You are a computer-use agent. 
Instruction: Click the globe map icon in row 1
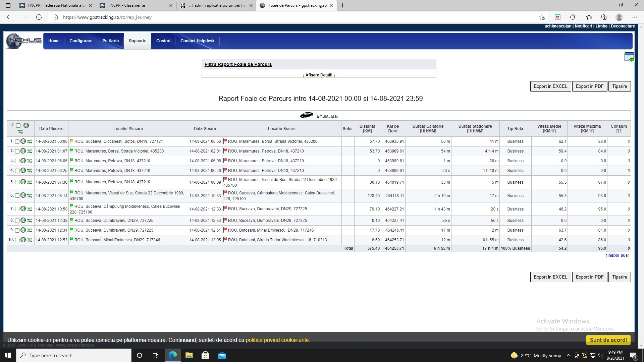[x=23, y=141]
